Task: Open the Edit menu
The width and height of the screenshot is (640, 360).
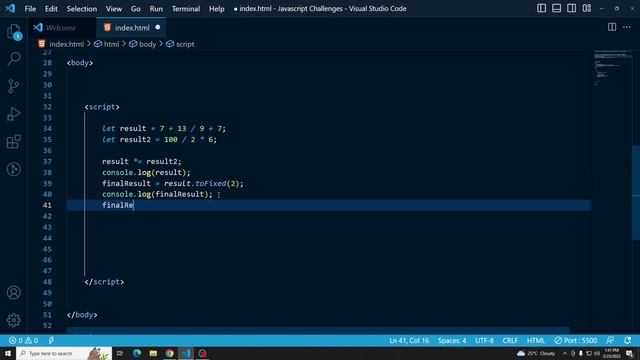Action: (x=51, y=9)
